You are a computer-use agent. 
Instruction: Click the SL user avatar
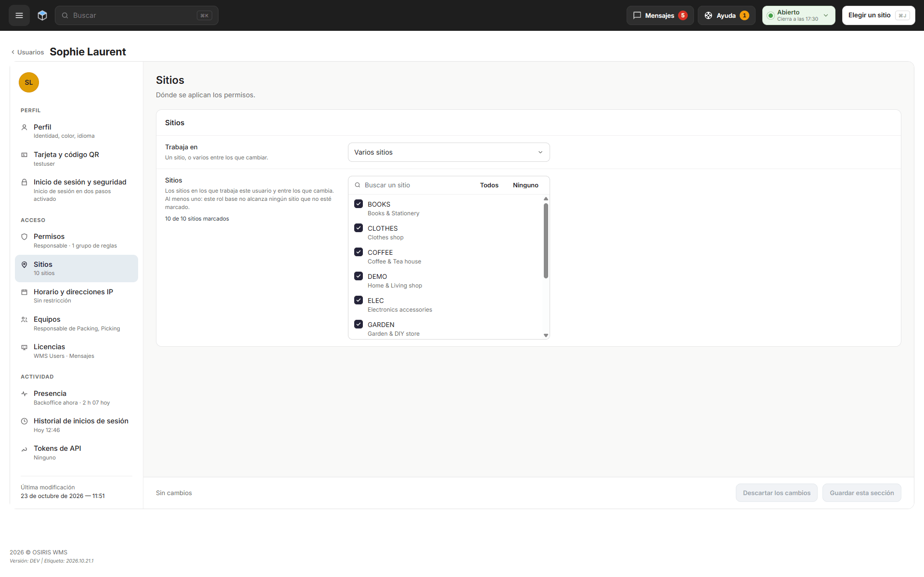pos(29,82)
